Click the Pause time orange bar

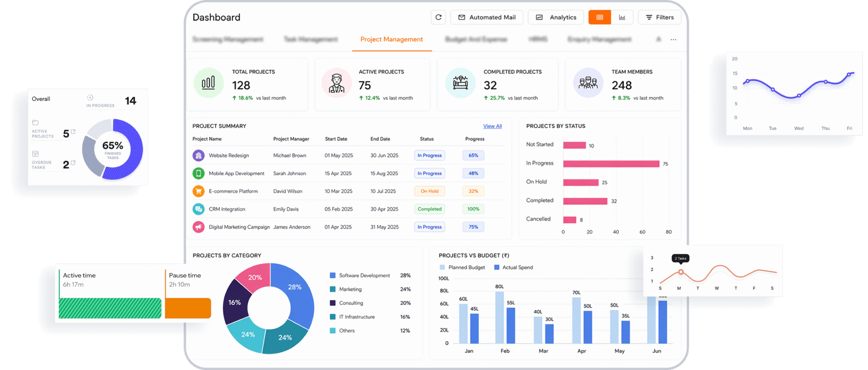[188, 308]
